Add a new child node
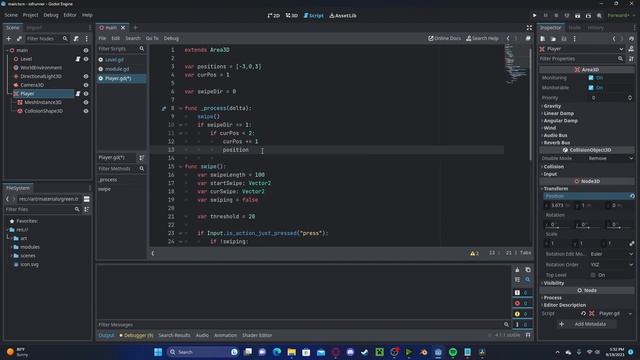Screen dimensions: 640x360 pyautogui.click(x=9, y=38)
